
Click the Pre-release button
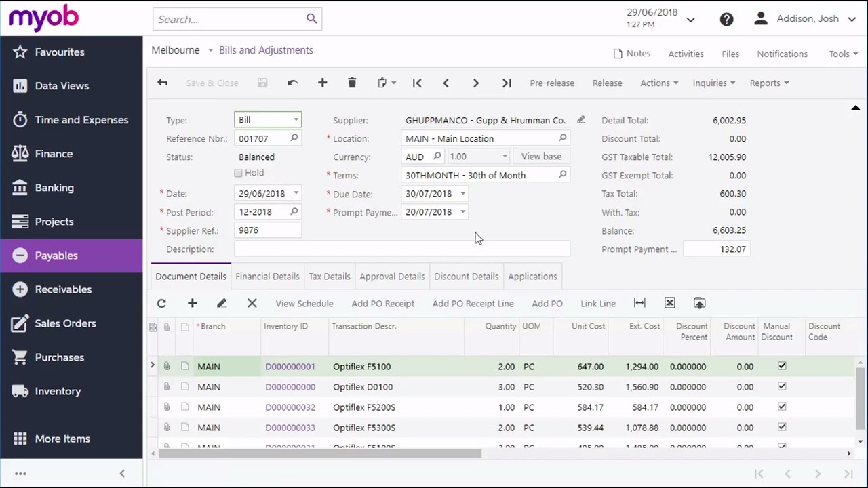552,83
